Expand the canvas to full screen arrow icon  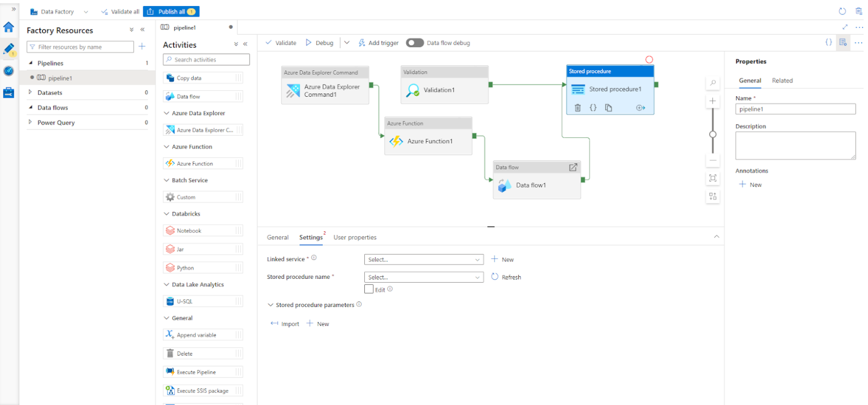pyautogui.click(x=845, y=27)
